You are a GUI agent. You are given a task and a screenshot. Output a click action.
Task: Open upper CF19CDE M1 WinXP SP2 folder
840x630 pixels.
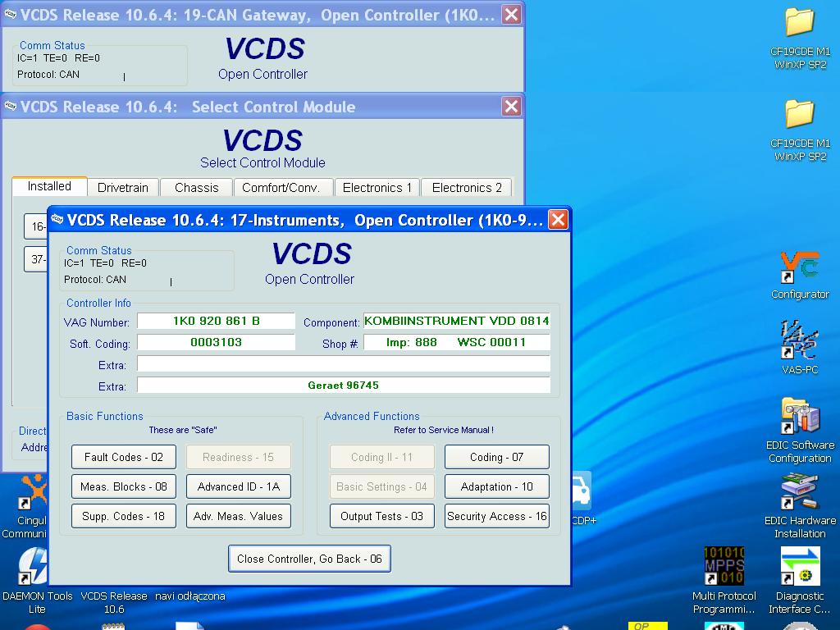pos(800,39)
